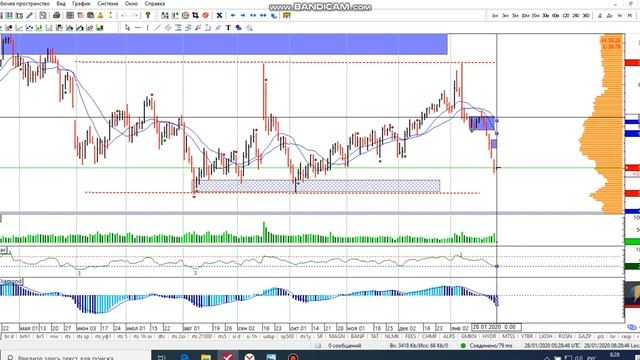Click the save document icon in toolbar

pyautogui.click(x=43, y=16)
